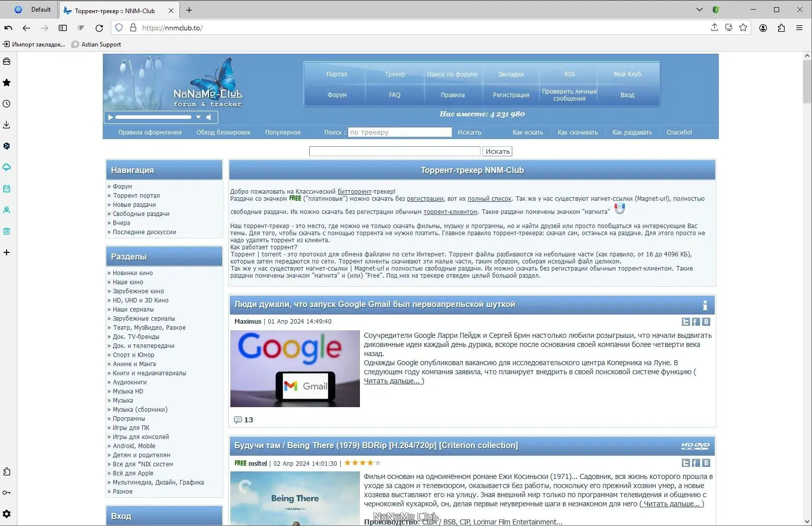
Task: Open a new tab with the plus button
Action: (x=189, y=10)
